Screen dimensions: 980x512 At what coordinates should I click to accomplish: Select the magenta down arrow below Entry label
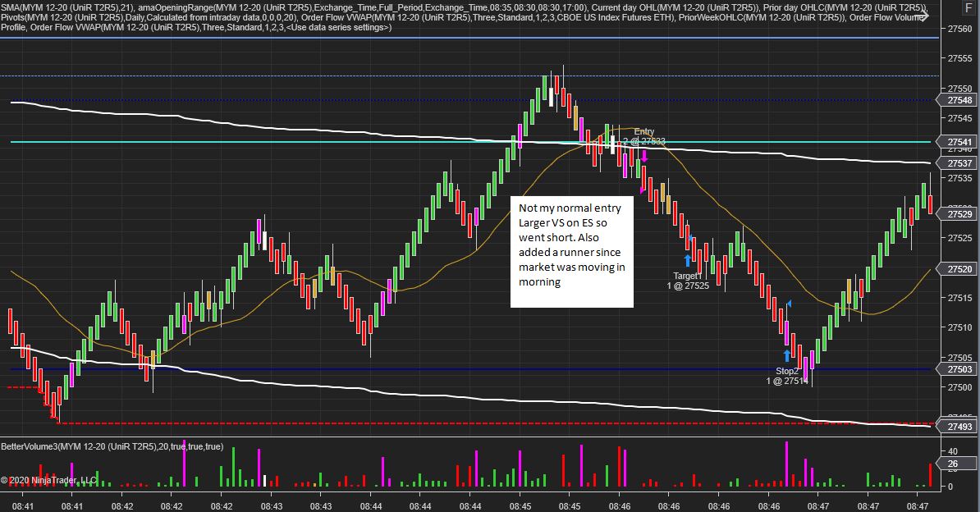[644, 156]
